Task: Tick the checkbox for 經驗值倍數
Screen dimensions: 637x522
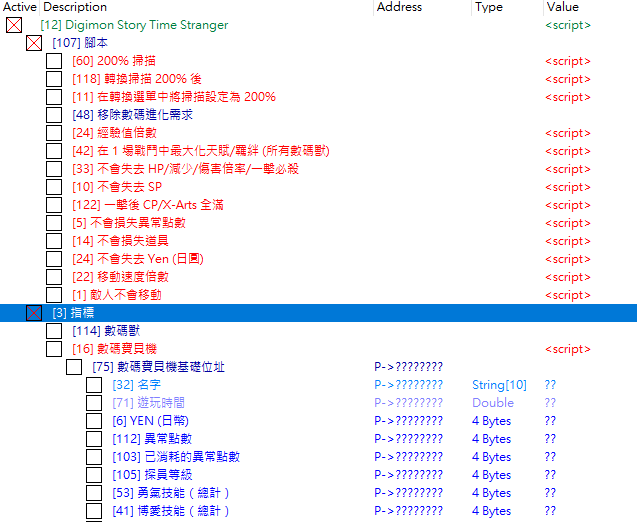Action: (x=54, y=133)
